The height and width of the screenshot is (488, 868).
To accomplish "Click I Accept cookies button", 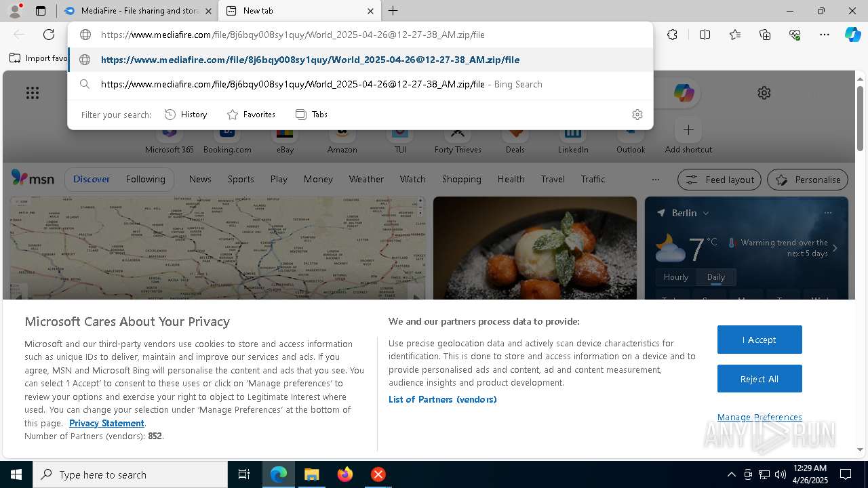I will click(x=759, y=340).
